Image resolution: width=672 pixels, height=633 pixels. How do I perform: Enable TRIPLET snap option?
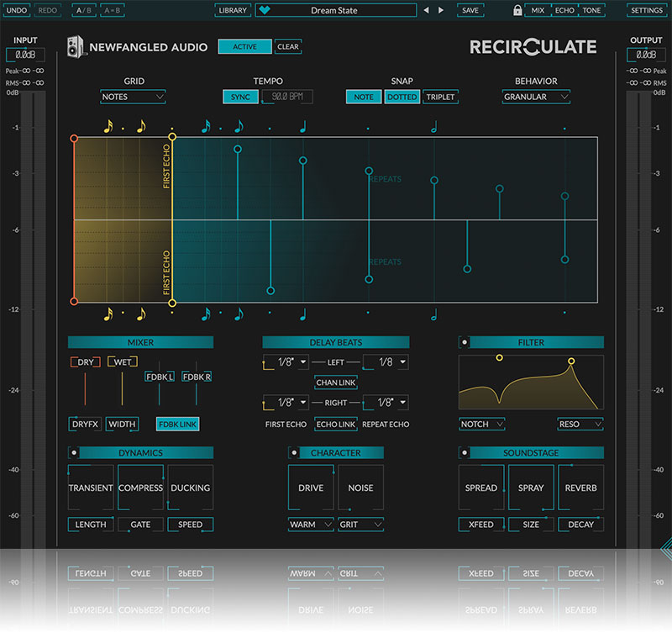[440, 97]
